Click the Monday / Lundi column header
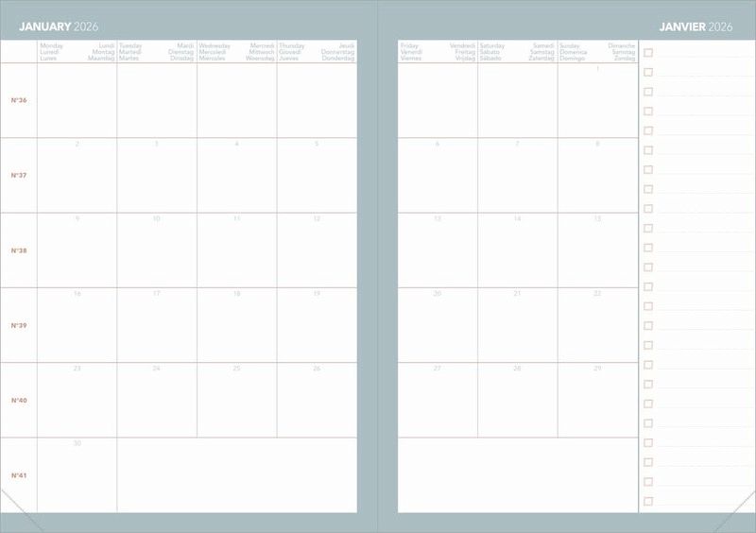Image resolution: width=756 pixels, height=533 pixels. (x=77, y=52)
